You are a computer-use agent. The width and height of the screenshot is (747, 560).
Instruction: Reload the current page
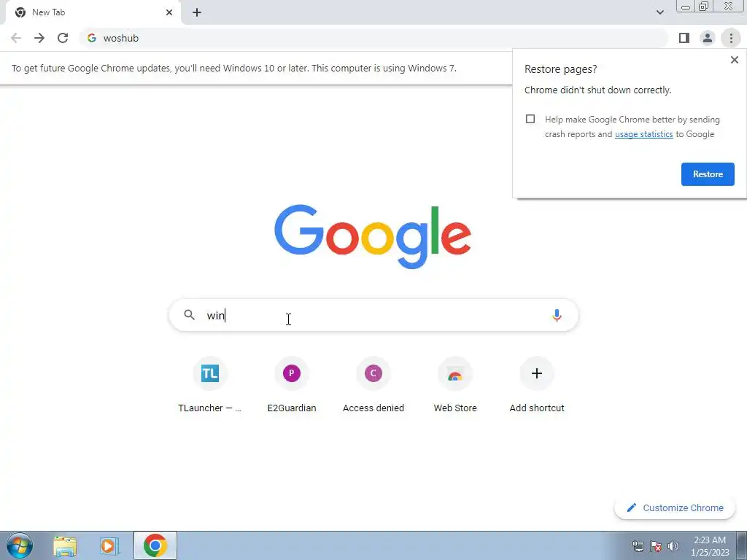tap(63, 38)
